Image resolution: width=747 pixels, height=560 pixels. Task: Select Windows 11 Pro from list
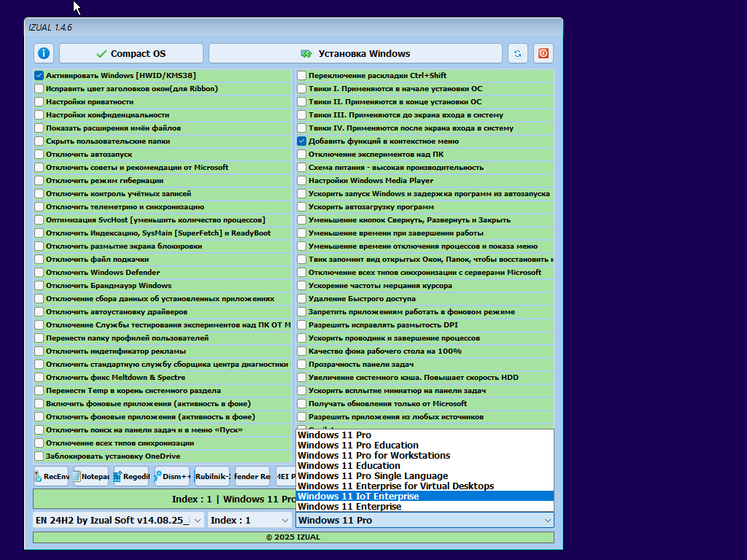tap(425, 435)
